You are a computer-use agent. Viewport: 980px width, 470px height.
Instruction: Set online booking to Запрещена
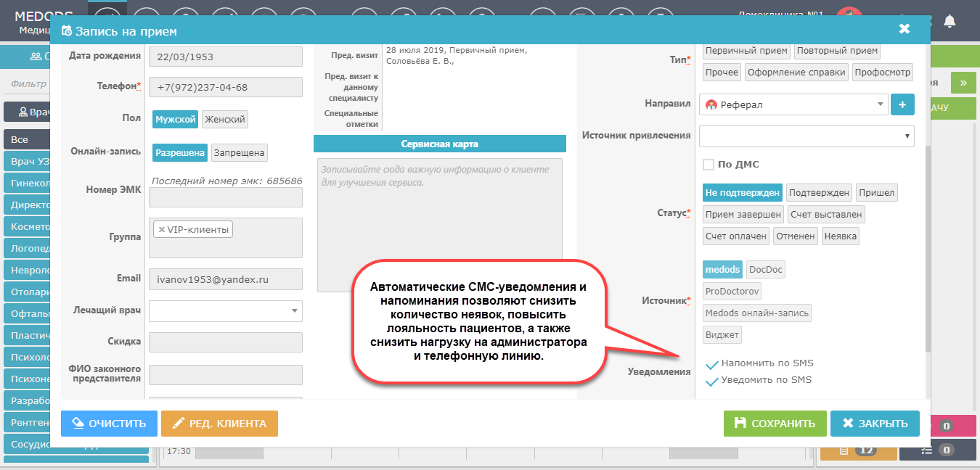coord(240,153)
